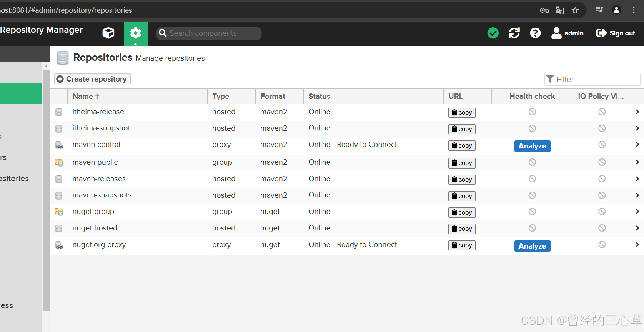Open the nuget-group row chevron
The width and height of the screenshot is (644, 332).
click(x=637, y=212)
